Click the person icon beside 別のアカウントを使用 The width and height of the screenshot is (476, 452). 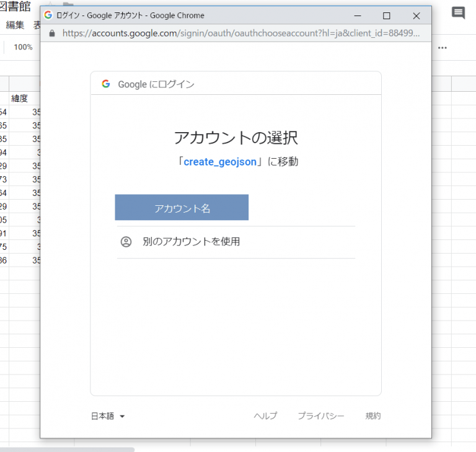click(x=126, y=242)
